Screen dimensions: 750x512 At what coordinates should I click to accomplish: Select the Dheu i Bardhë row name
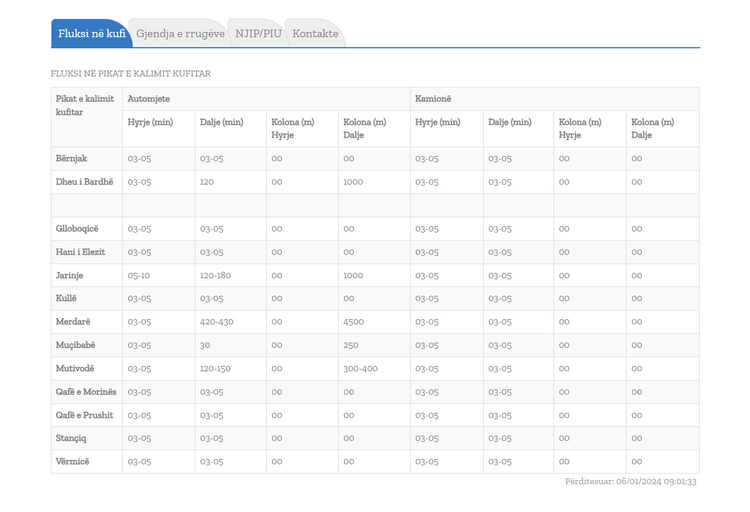pos(84,182)
